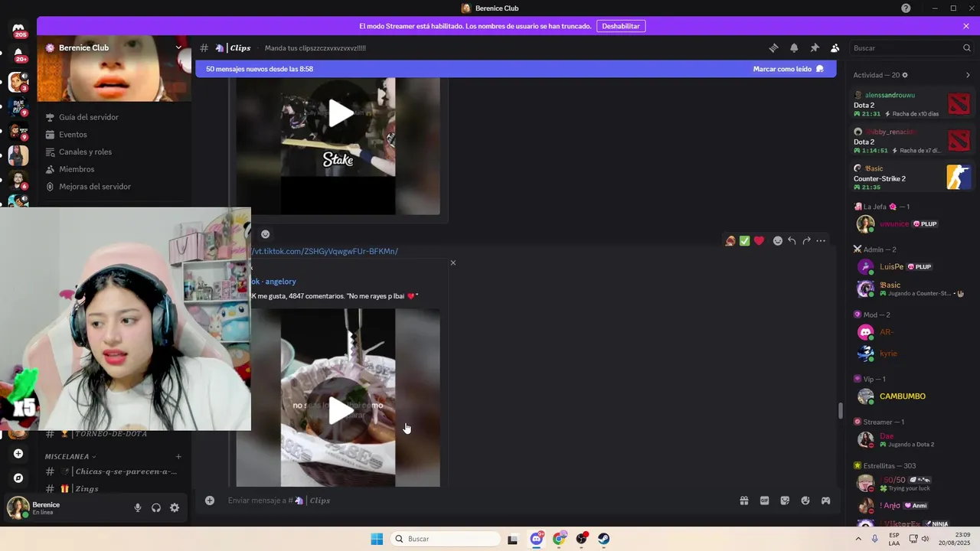Open the GIF picker
The height and width of the screenshot is (551, 980).
[x=764, y=500]
